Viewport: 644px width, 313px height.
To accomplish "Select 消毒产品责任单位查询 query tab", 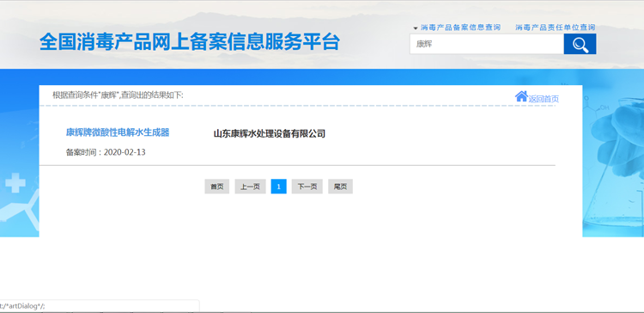I will [556, 28].
